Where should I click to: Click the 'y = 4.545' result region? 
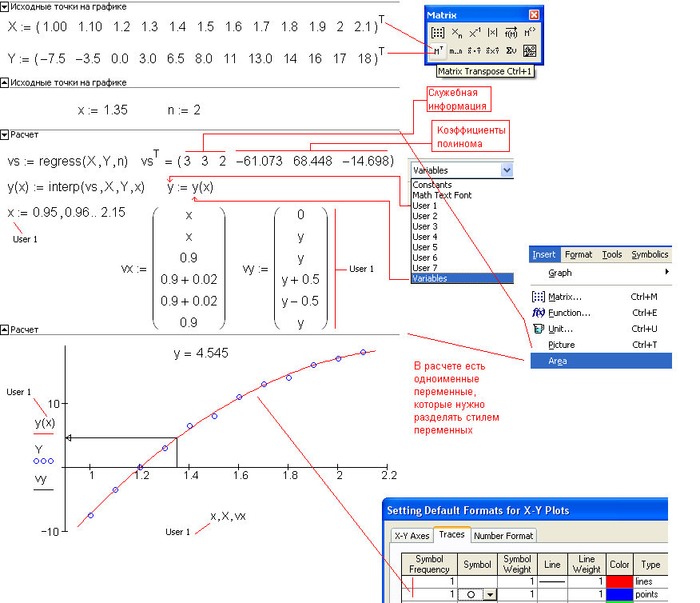(201, 353)
